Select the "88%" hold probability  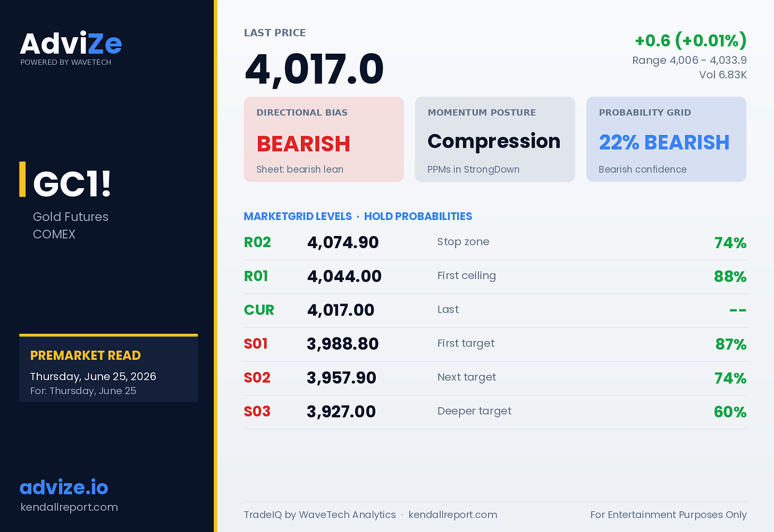coord(730,277)
